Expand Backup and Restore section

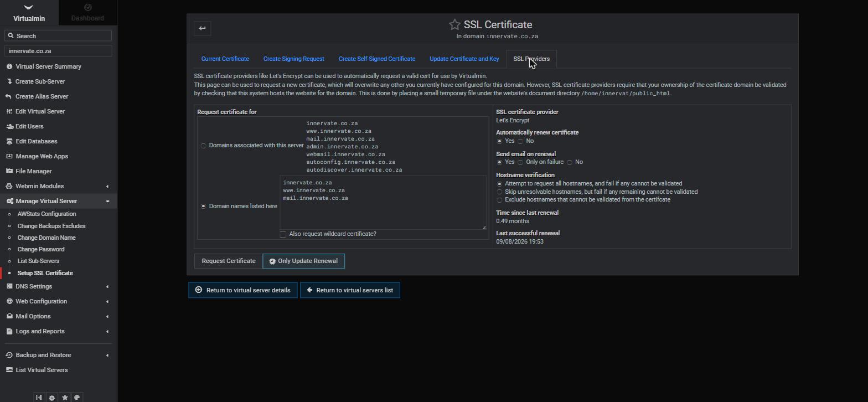58,355
